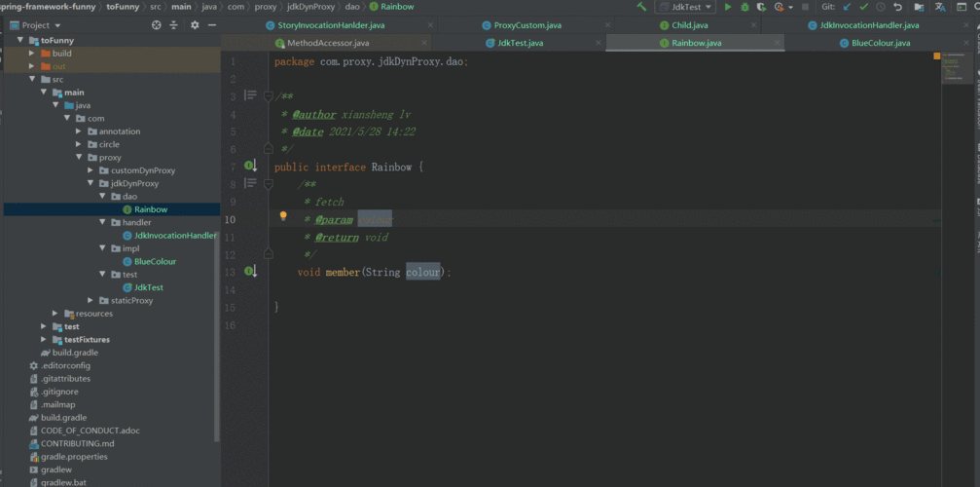Update project via blue Git arrow
This screenshot has height=487, width=980.
847,7
